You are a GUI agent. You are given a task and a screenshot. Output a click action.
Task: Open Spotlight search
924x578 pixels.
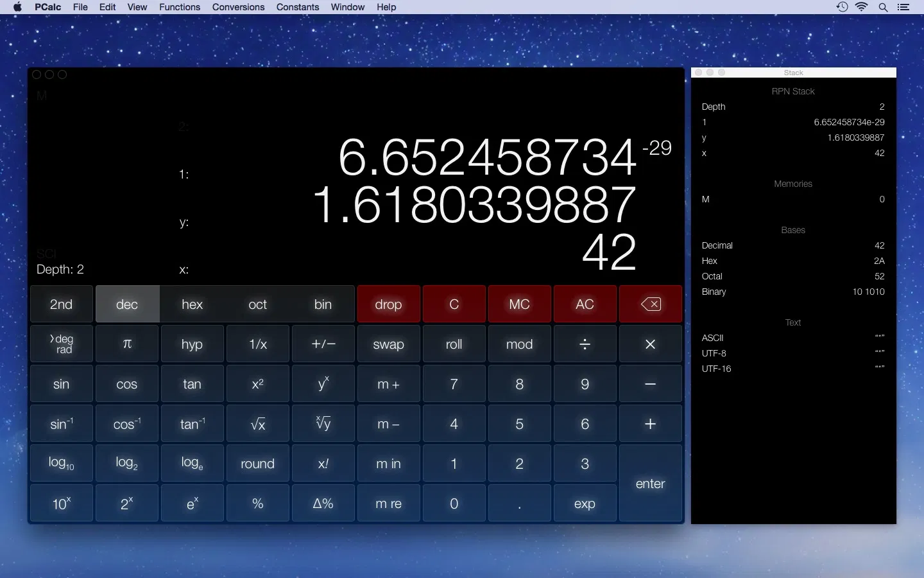click(x=884, y=7)
